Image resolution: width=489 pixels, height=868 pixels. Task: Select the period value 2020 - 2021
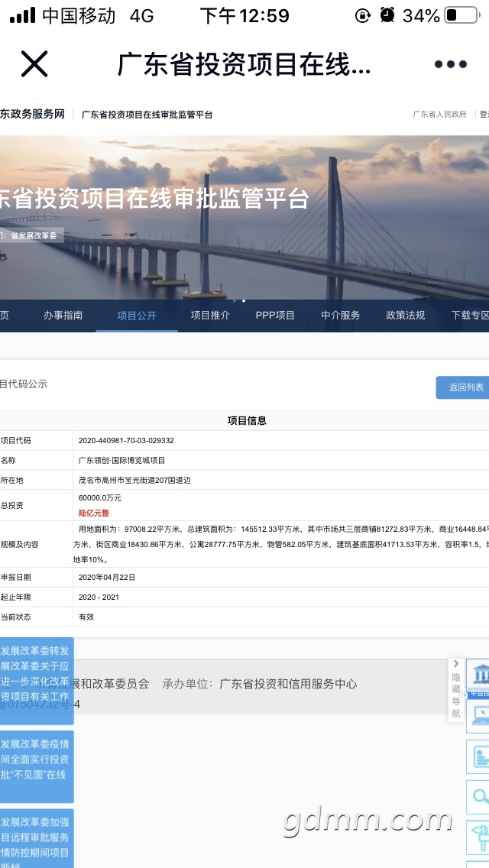point(99,597)
